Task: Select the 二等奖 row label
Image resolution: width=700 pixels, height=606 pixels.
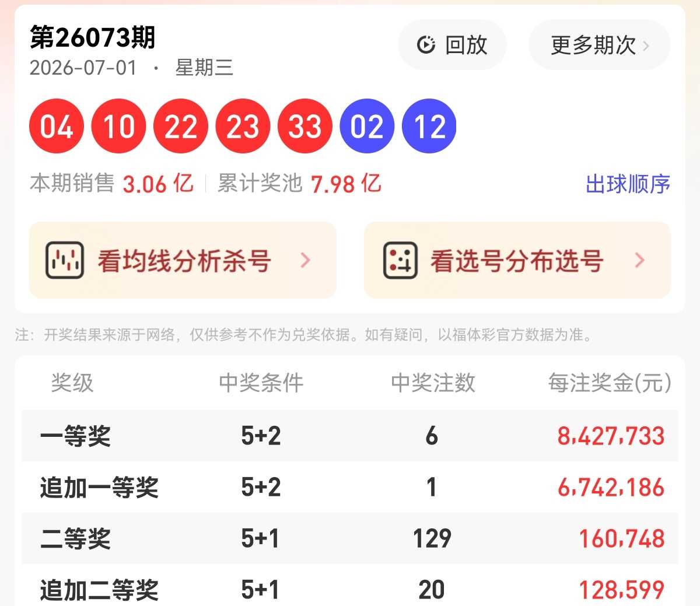Action: (75, 539)
